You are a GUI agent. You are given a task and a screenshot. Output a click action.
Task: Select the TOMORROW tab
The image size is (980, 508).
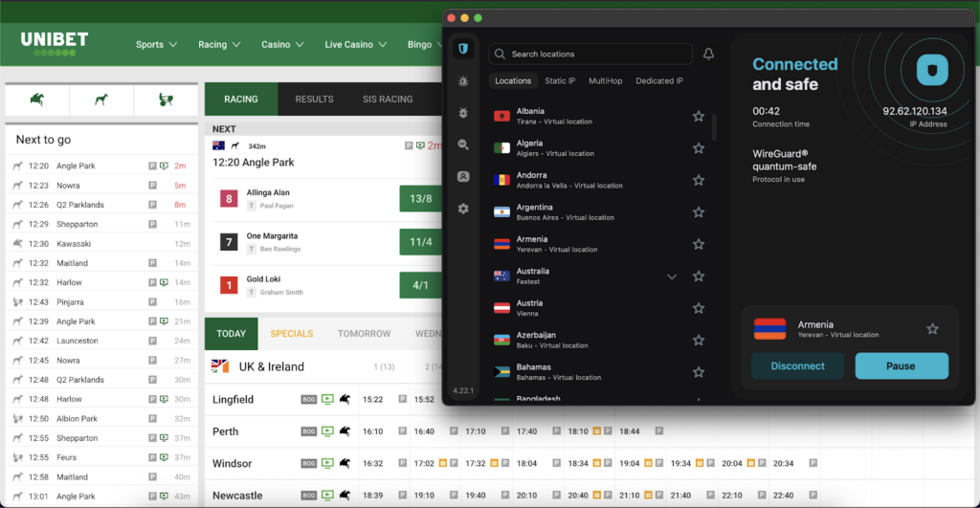tap(365, 334)
